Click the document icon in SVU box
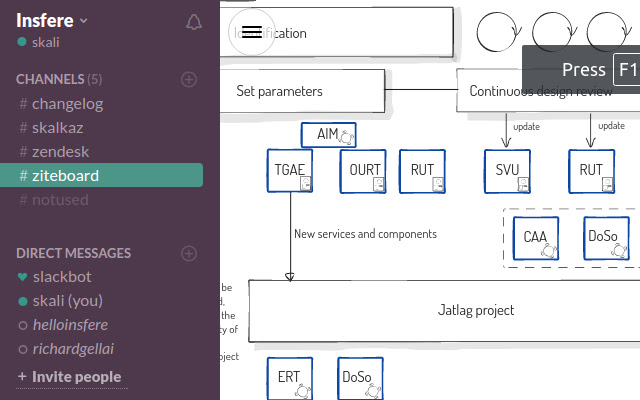The height and width of the screenshot is (400, 640). (x=523, y=184)
